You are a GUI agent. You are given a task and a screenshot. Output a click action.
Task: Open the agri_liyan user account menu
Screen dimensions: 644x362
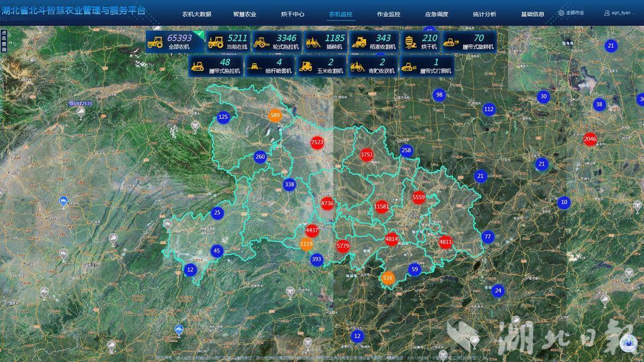pyautogui.click(x=619, y=13)
